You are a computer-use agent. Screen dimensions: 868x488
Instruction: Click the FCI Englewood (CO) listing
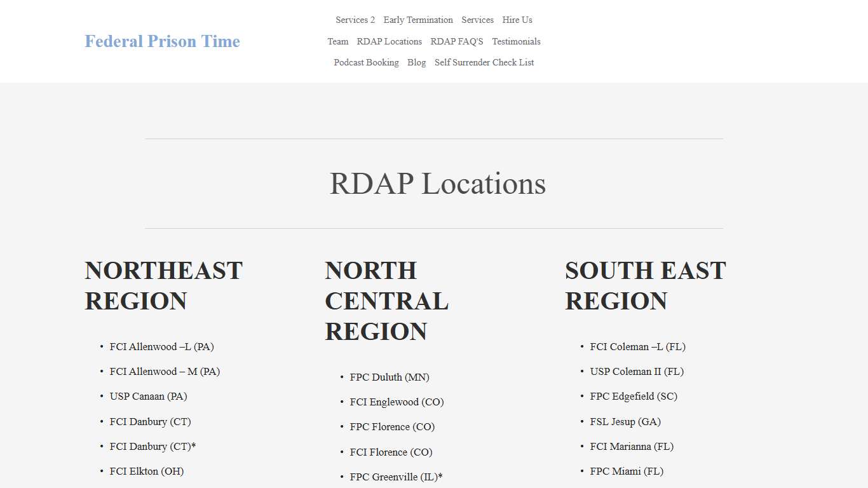click(x=397, y=402)
